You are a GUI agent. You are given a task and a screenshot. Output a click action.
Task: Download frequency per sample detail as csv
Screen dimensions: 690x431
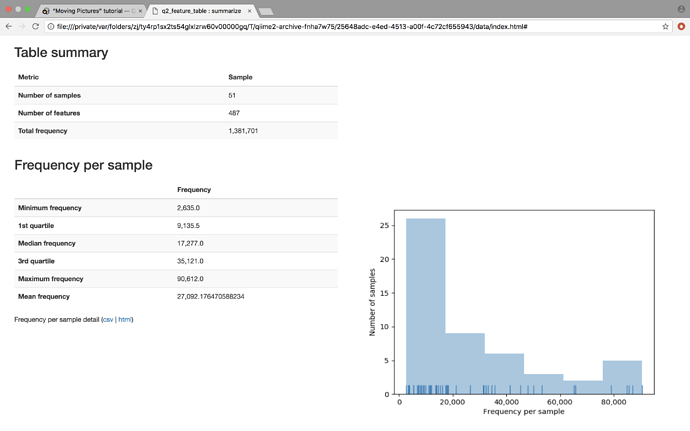[108, 320]
